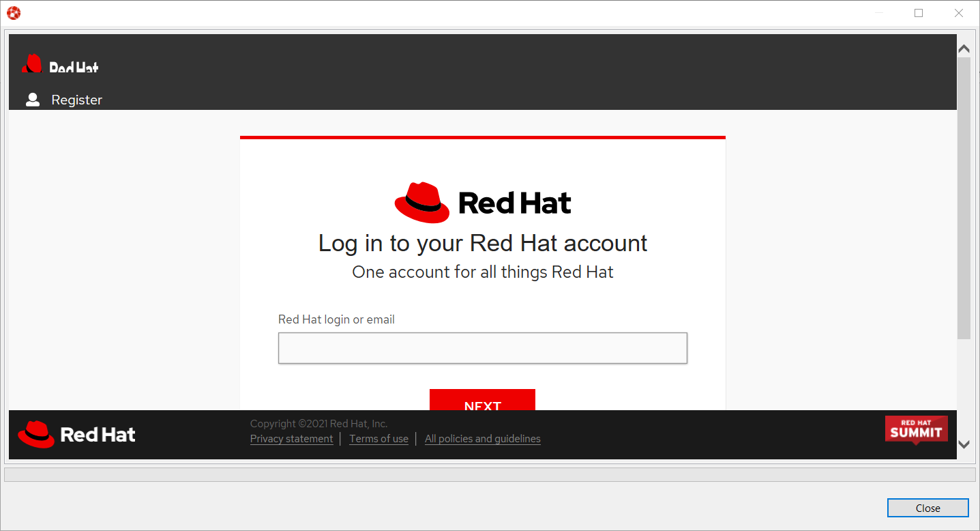Click the red NEXT button
Screen dimensions: 980x531
click(x=482, y=400)
